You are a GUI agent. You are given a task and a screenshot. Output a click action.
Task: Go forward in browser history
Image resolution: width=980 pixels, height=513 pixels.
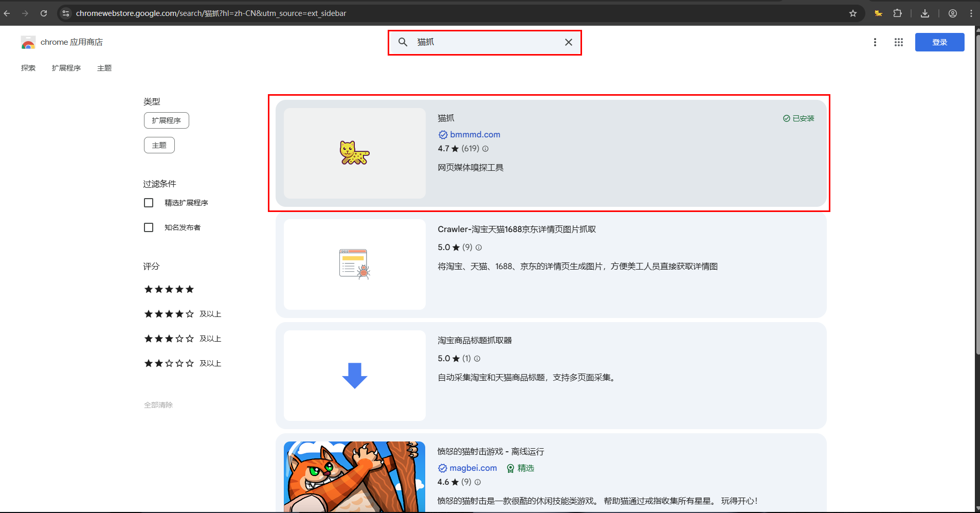point(25,13)
